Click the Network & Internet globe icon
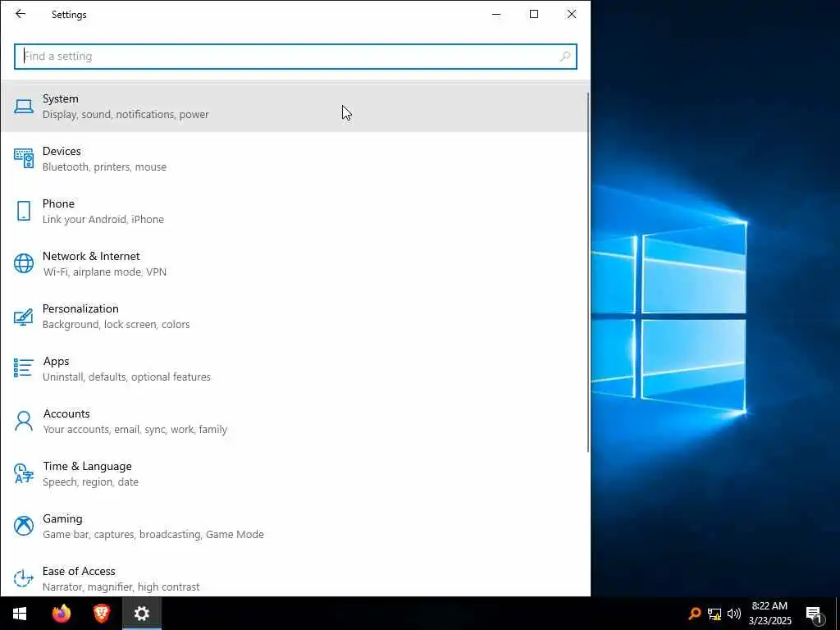 [x=24, y=263]
